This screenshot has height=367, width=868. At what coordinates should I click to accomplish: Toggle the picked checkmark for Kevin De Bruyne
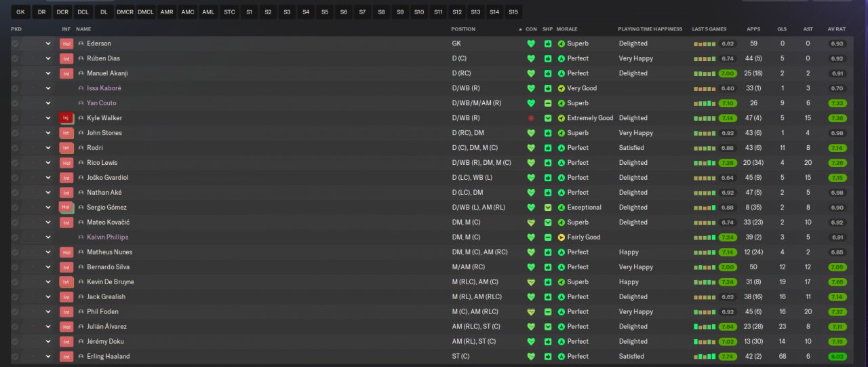[15, 282]
